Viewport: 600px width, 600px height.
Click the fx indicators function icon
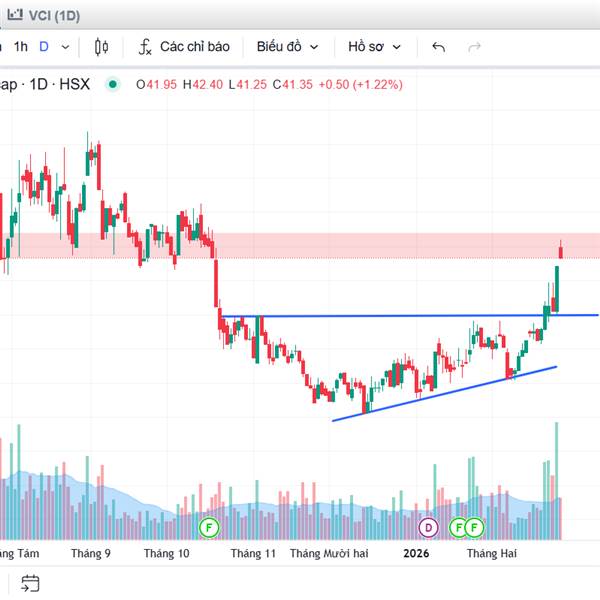(x=145, y=47)
